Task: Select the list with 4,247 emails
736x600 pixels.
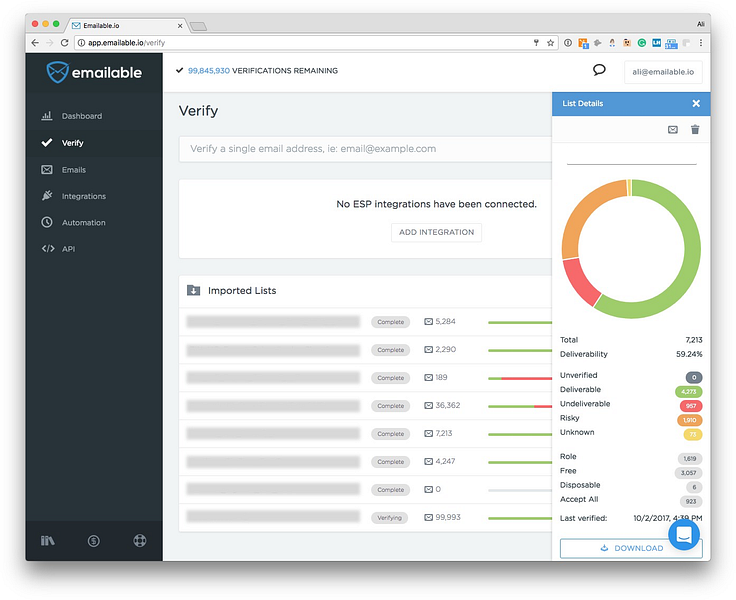Action: [365, 462]
